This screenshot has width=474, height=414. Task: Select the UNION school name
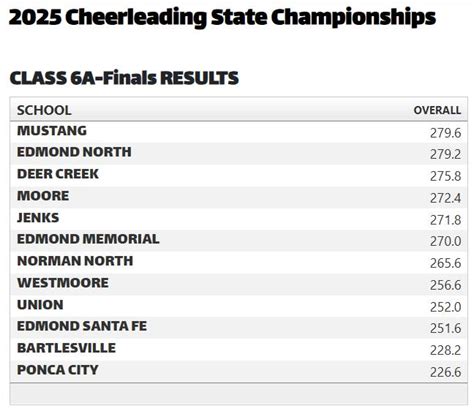(40, 305)
